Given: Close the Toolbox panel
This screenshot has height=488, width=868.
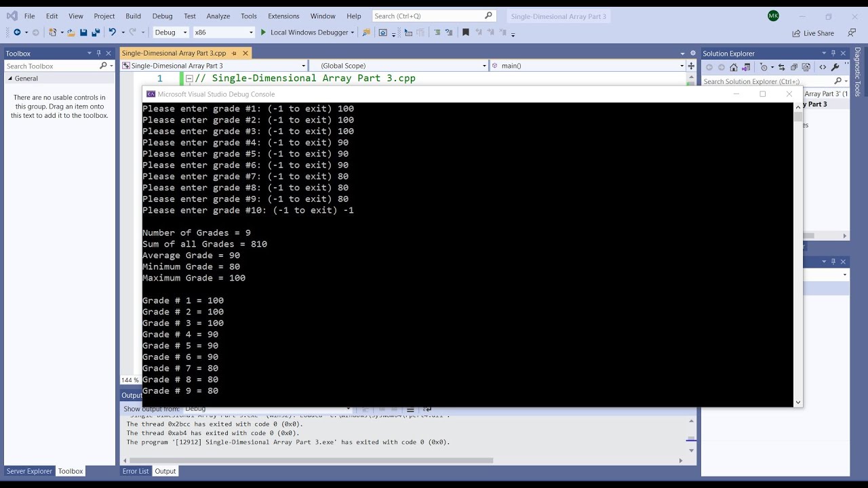Looking at the screenshot, I should (x=108, y=53).
